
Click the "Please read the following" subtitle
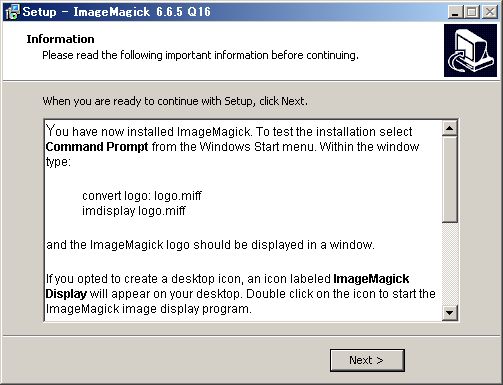[x=200, y=55]
